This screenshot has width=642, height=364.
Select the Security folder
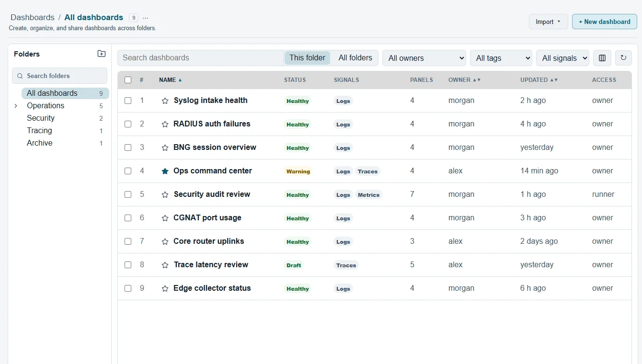pyautogui.click(x=65, y=118)
